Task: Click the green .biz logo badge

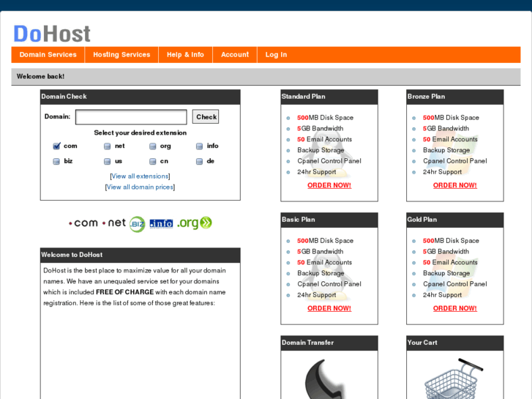Action: (137, 224)
